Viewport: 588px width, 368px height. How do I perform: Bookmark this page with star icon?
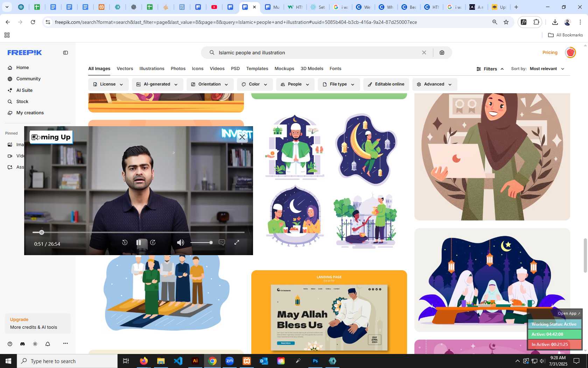point(506,22)
